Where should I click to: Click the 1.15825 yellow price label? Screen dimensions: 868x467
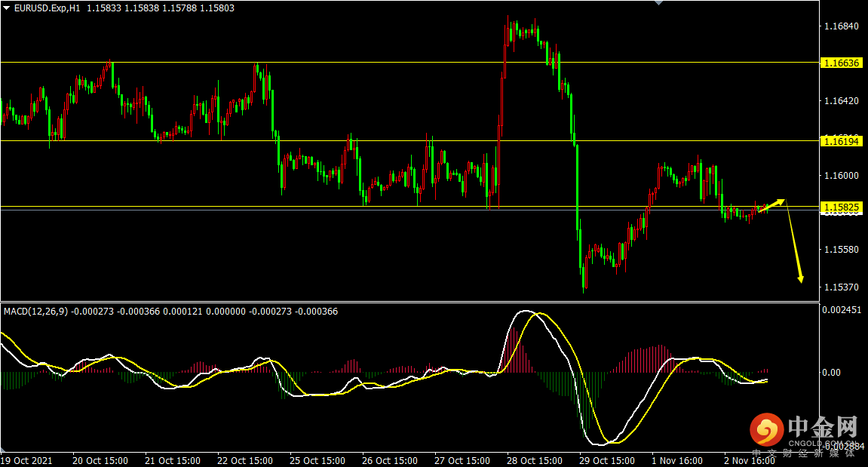[842, 207]
